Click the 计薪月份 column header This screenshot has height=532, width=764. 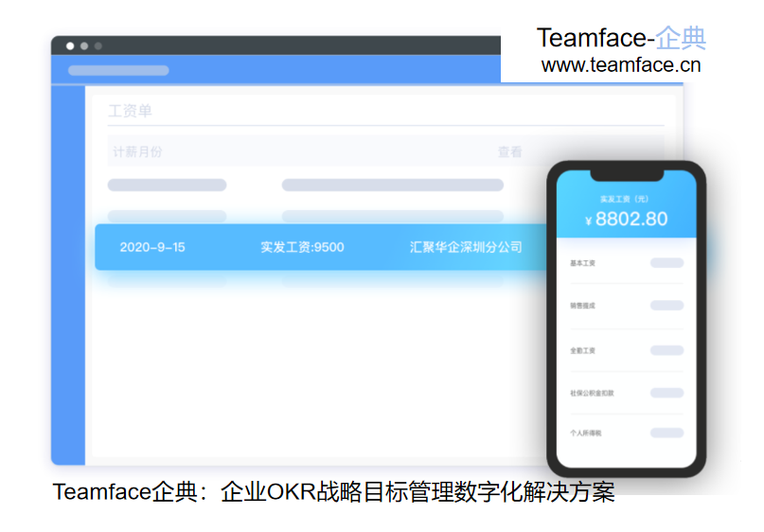(x=138, y=151)
